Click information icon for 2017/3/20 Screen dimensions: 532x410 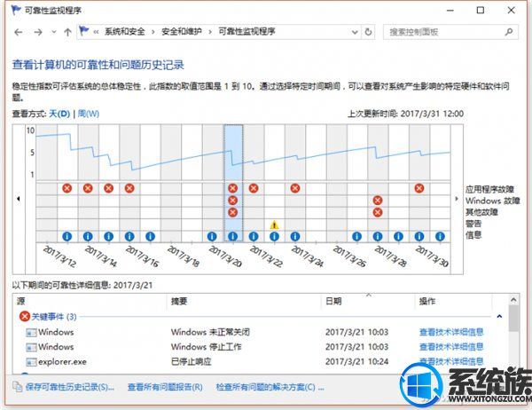[x=212, y=236]
